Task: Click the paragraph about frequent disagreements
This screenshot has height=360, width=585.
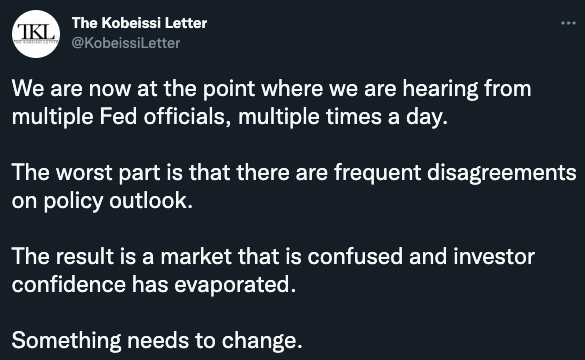Action: coord(294,187)
